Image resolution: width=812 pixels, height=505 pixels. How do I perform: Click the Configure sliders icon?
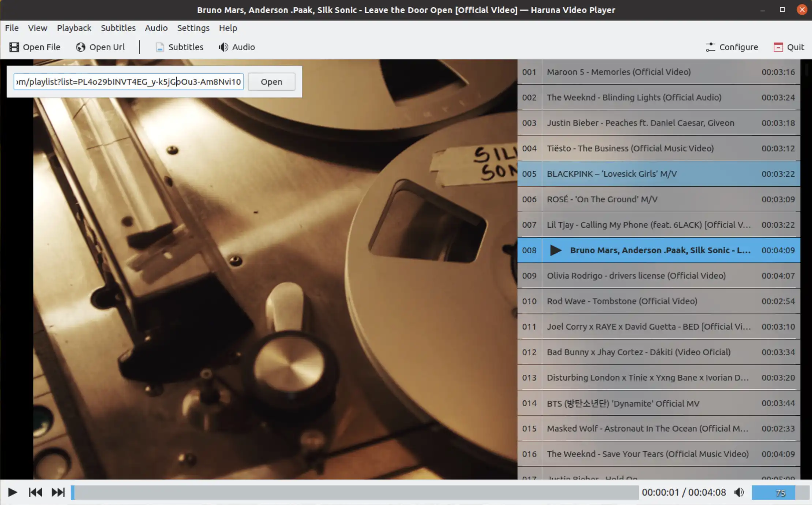(710, 47)
